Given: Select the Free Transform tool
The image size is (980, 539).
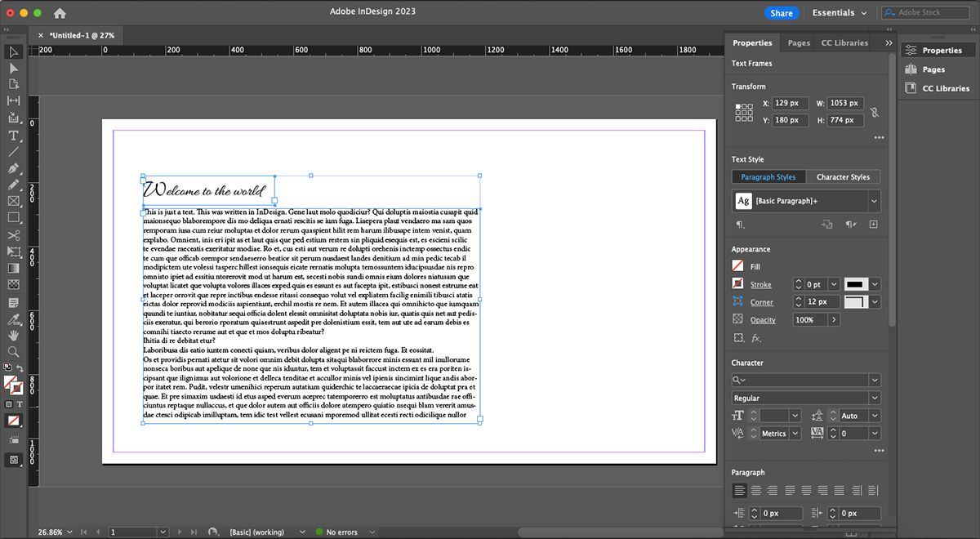Looking at the screenshot, I should pos(14,252).
